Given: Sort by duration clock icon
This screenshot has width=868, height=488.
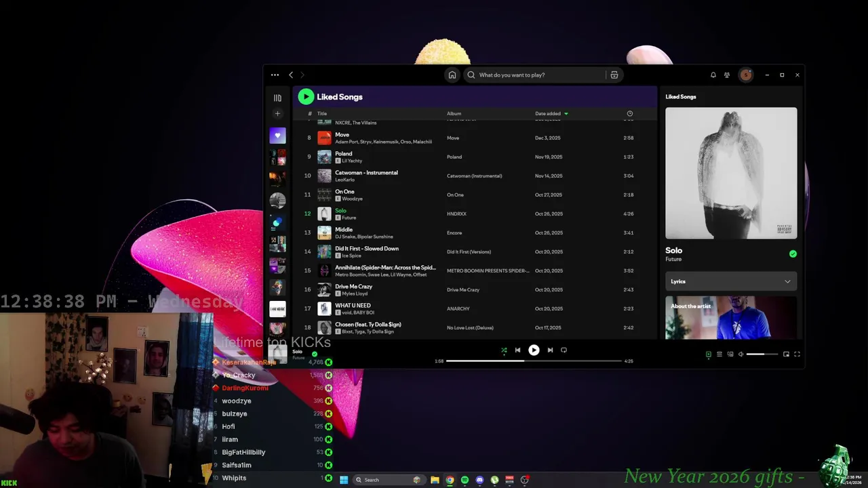Looking at the screenshot, I should [x=629, y=113].
